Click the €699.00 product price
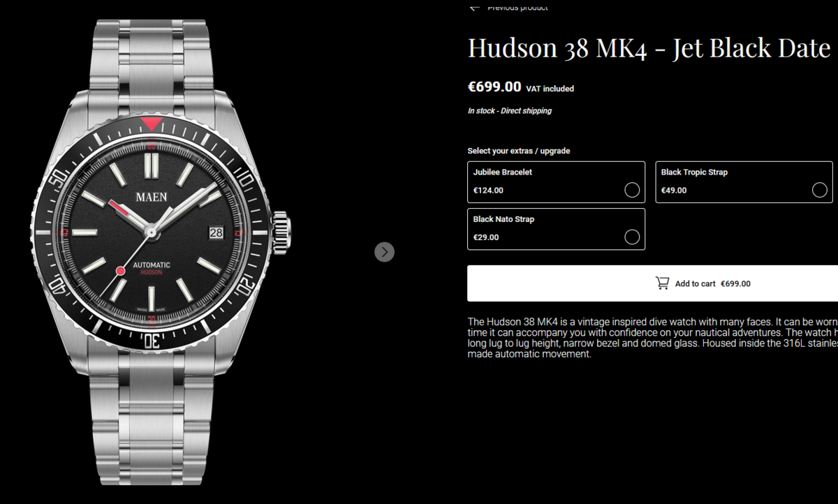This screenshot has height=504, width=838. click(494, 87)
